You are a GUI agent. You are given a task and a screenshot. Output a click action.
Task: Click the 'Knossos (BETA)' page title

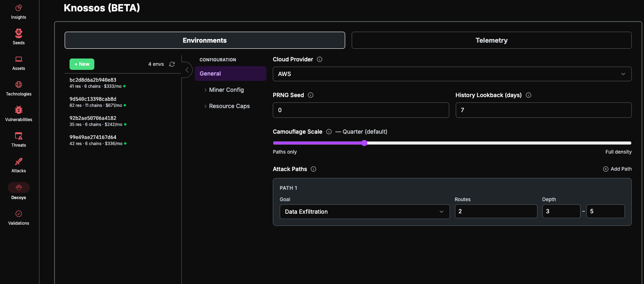tap(102, 8)
